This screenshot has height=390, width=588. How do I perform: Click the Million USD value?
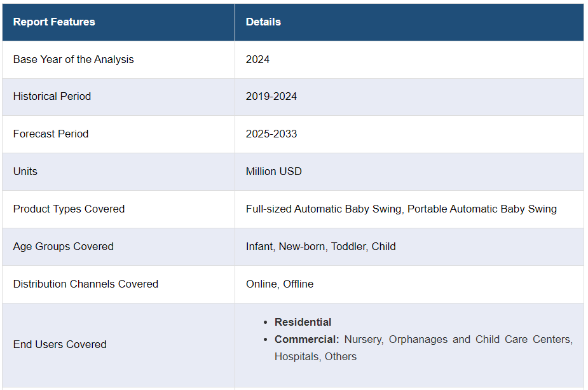tap(274, 171)
